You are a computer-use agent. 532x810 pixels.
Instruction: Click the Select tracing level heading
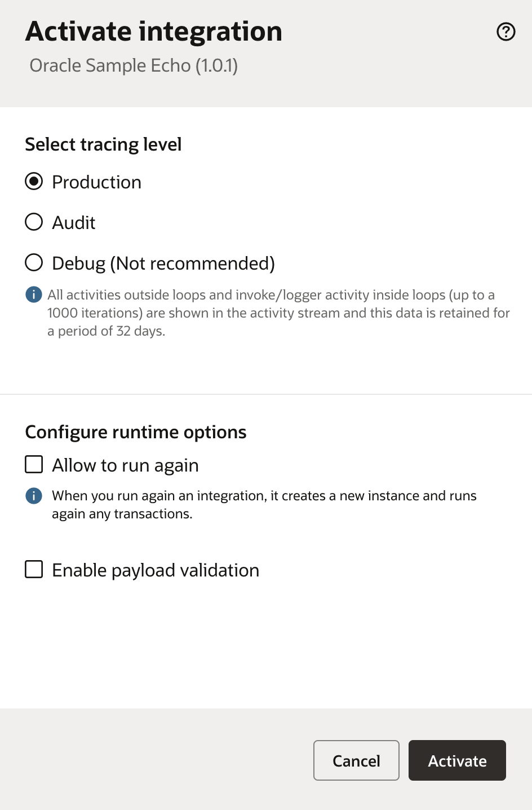pos(103,144)
